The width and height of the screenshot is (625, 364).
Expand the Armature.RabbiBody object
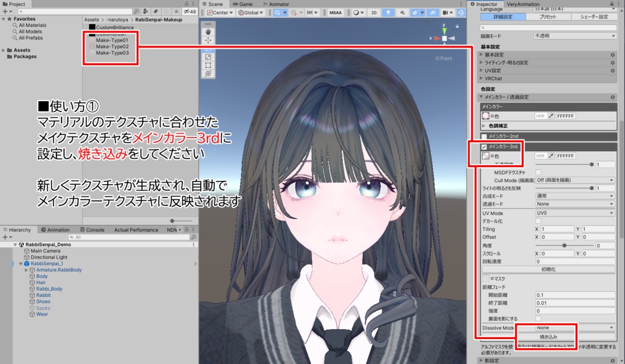pos(26,270)
